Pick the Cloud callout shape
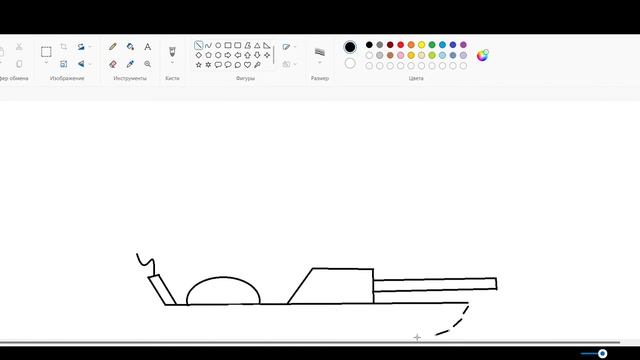 coord(238,65)
